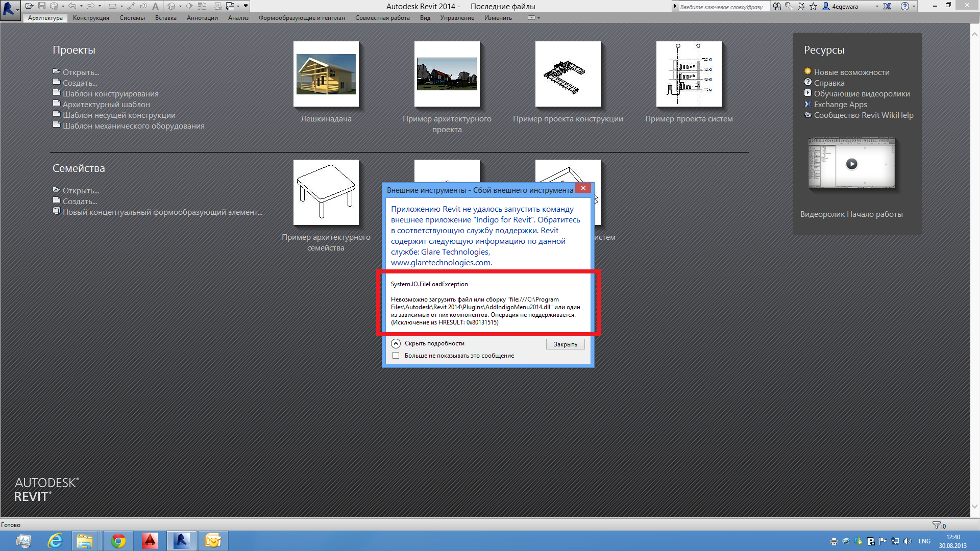
Task: Collapse details with 'Скрыть подробности' toggle
Action: tap(396, 343)
